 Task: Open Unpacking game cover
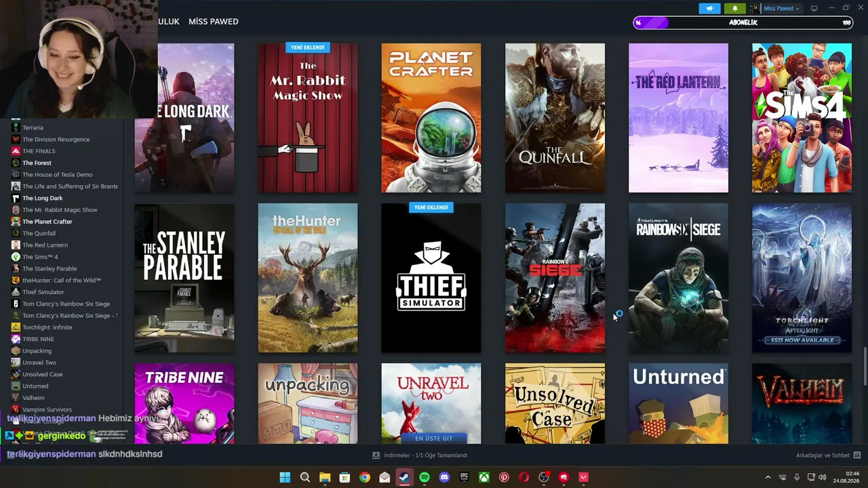coord(308,404)
